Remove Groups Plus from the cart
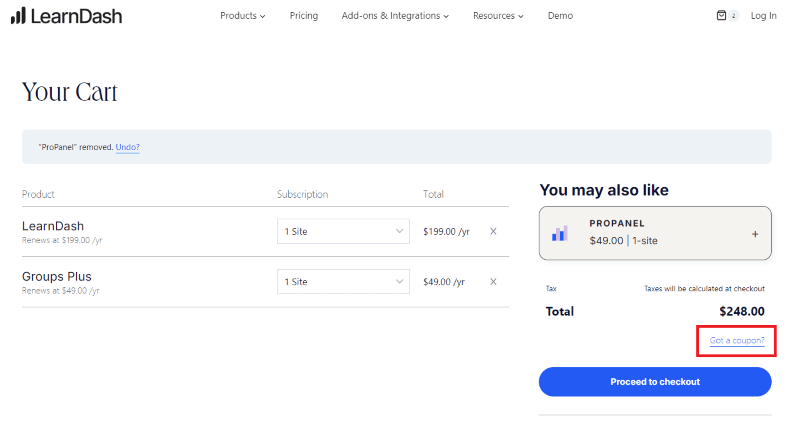 pyautogui.click(x=493, y=282)
